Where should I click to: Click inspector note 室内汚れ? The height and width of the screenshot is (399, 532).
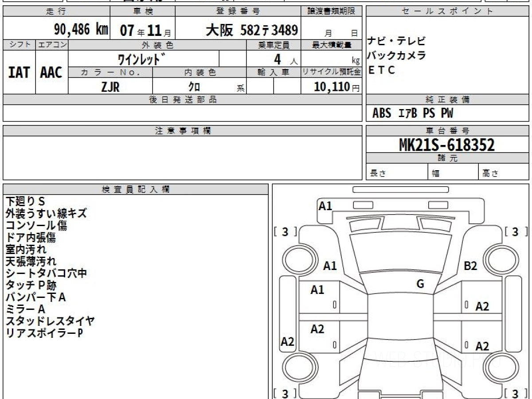(x=26, y=250)
